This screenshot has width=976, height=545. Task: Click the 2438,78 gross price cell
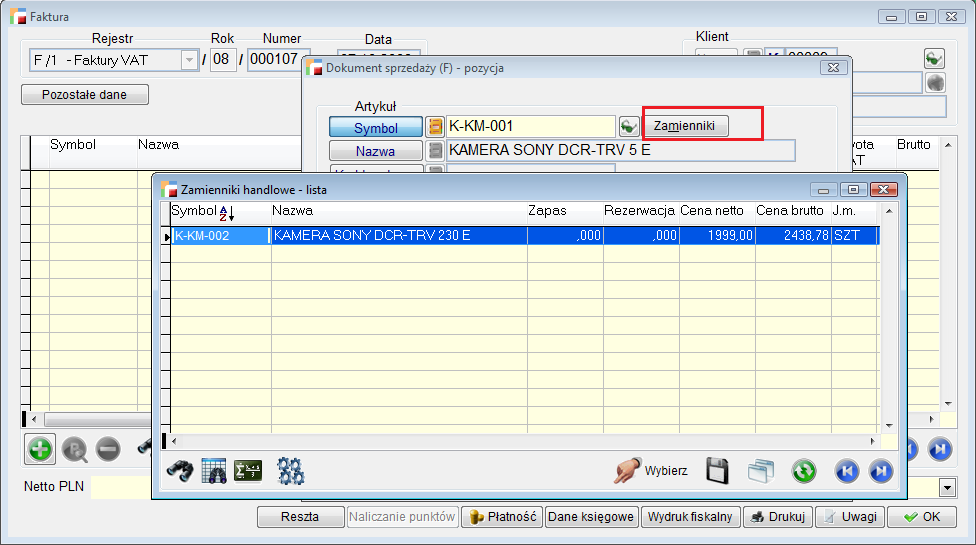point(793,236)
